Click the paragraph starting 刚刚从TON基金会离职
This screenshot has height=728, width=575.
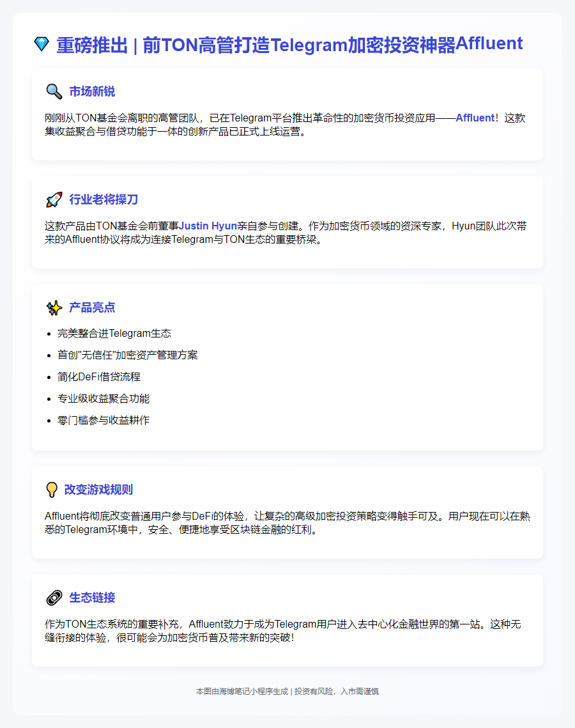coord(286,125)
